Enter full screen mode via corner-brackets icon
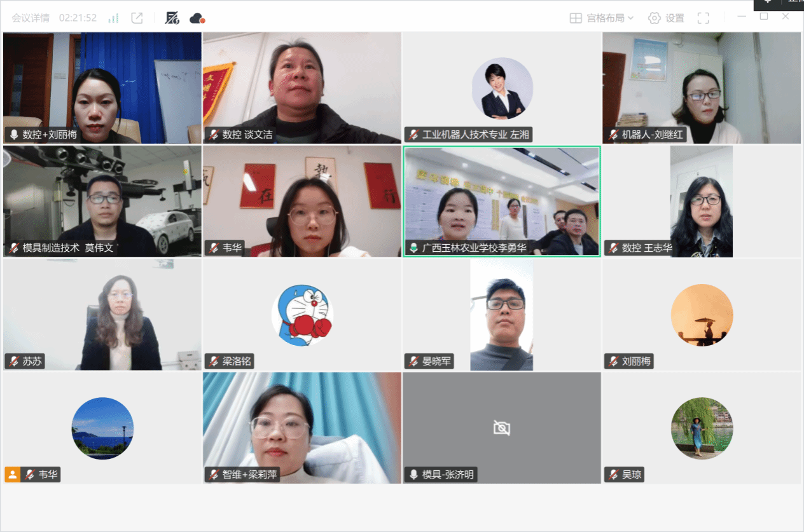Viewport: 804px width, 532px height. [x=703, y=18]
